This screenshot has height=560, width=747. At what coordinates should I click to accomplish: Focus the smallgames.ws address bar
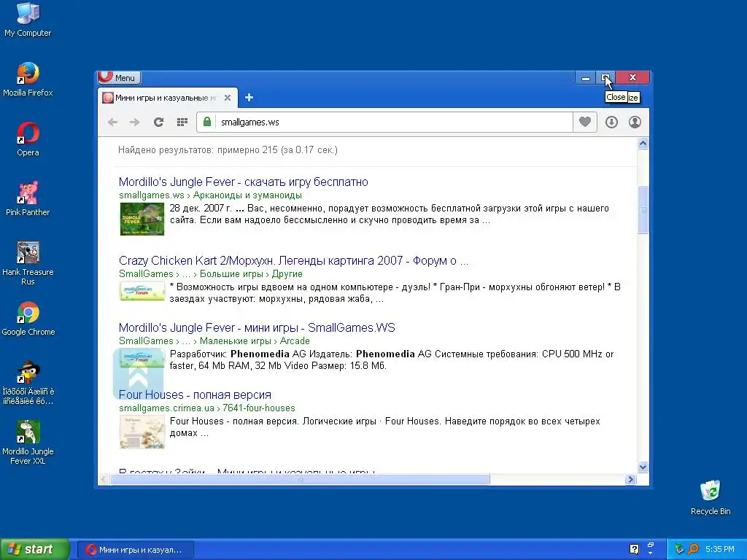tap(393, 122)
